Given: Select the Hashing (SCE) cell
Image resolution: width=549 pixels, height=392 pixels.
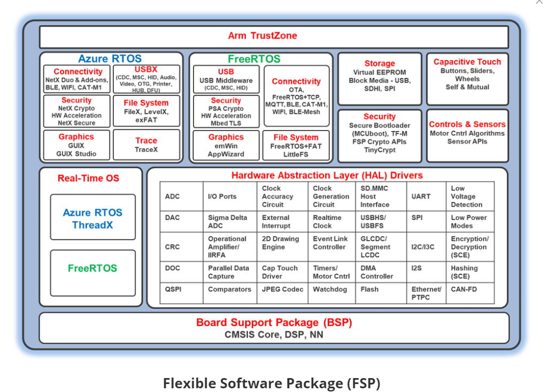Looking at the screenshot, I should click(x=470, y=272).
